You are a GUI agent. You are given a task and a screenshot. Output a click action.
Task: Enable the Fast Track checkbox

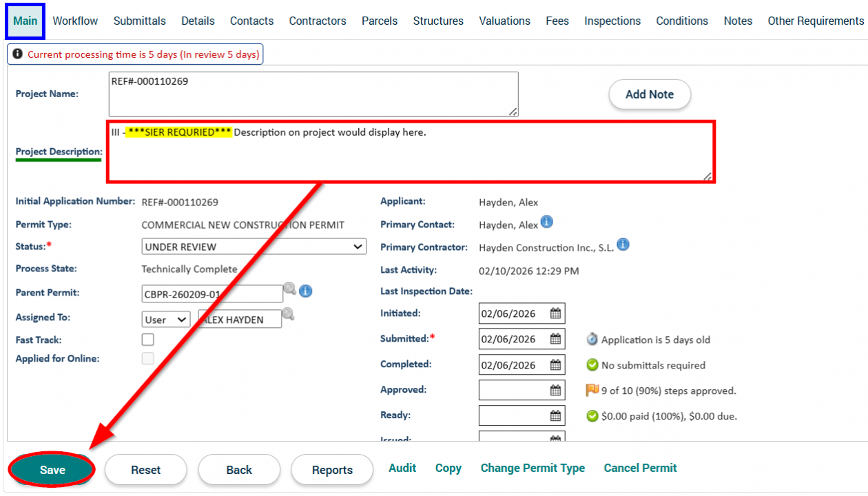148,340
